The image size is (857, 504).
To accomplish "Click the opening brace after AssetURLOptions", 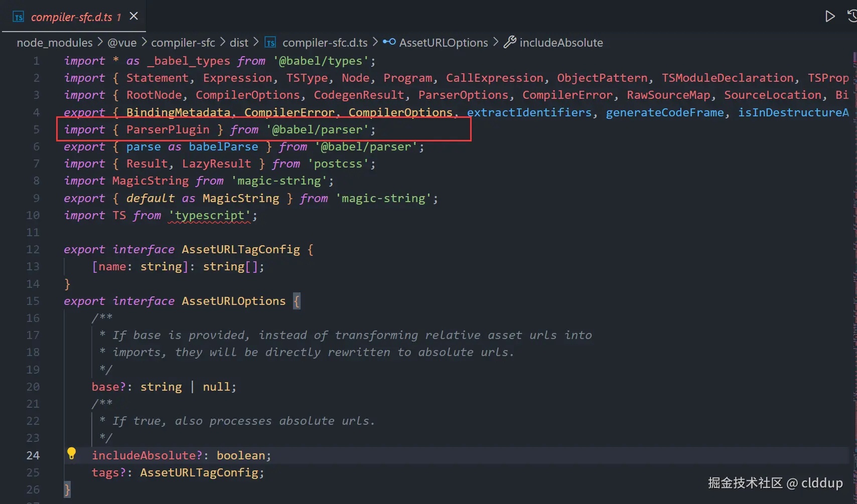I will tap(297, 301).
